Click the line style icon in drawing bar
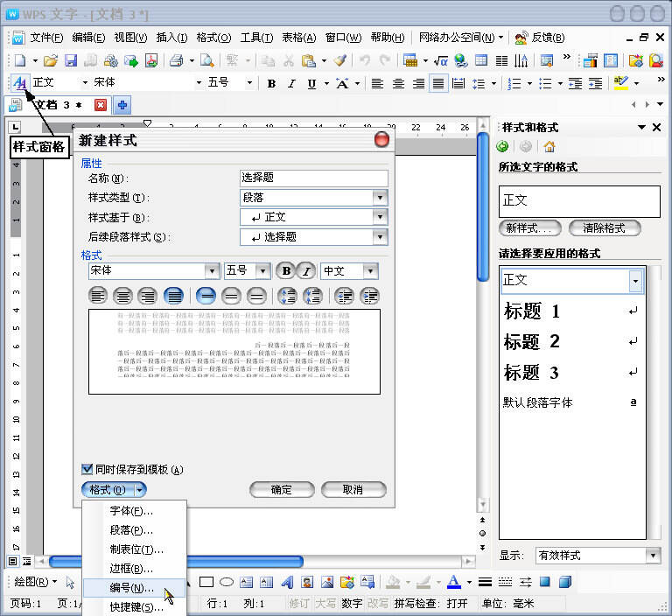Viewport: 672px width, 616px height. [485, 582]
